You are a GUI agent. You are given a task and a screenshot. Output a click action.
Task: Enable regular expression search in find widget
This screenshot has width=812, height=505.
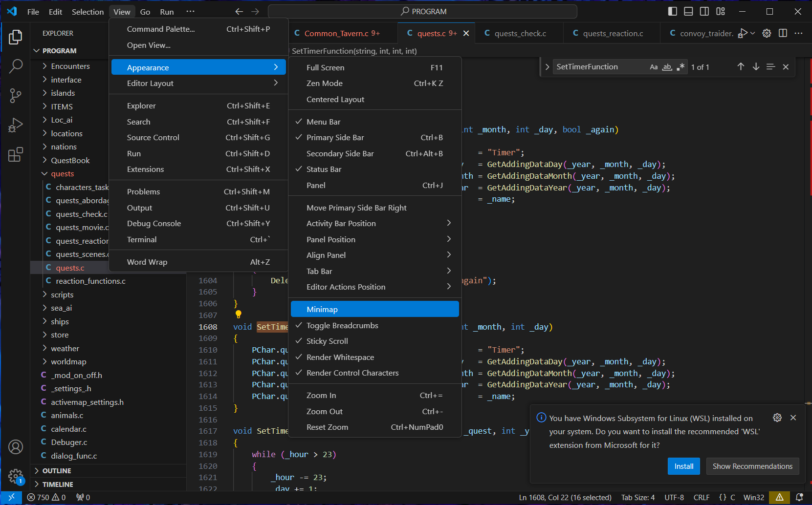pos(680,67)
